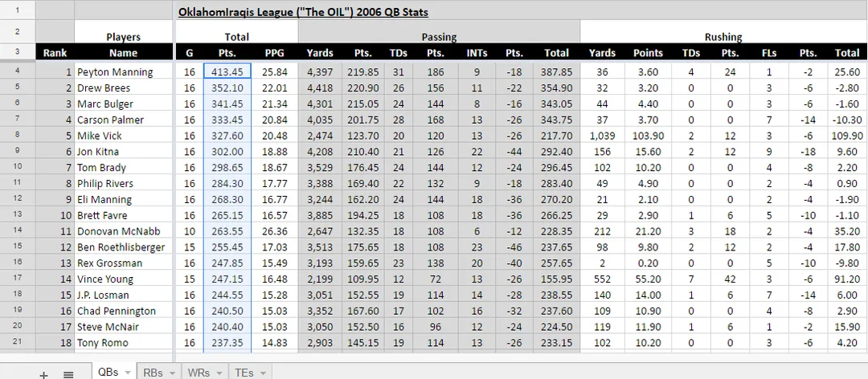Select Philip Rivers name cell
This screenshot has width=868, height=379.
coord(124,183)
